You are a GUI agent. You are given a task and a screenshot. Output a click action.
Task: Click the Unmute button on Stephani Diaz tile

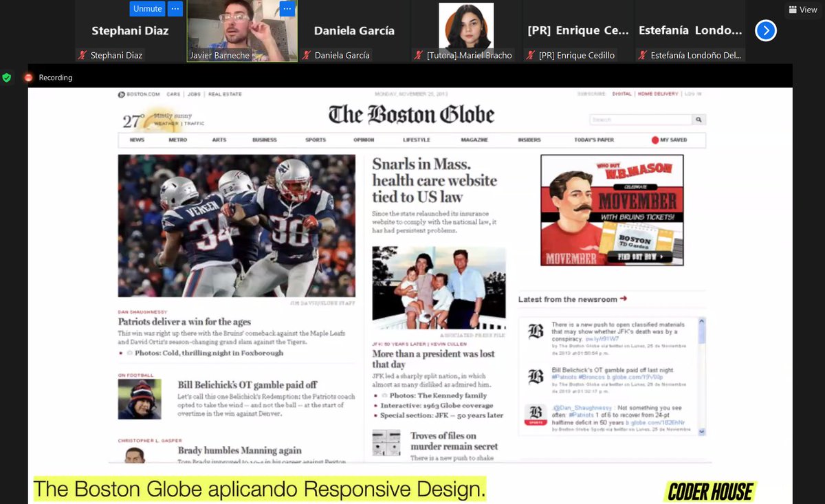pyautogui.click(x=148, y=9)
